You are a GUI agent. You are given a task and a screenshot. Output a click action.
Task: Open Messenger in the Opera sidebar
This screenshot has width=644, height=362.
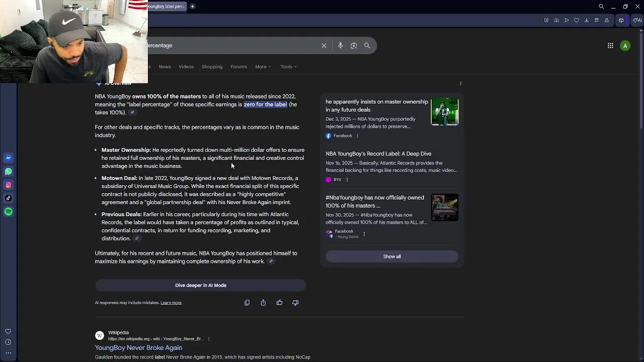[x=8, y=158]
